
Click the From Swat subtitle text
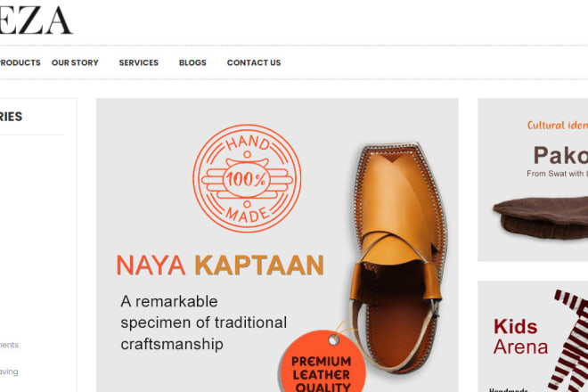557,174
